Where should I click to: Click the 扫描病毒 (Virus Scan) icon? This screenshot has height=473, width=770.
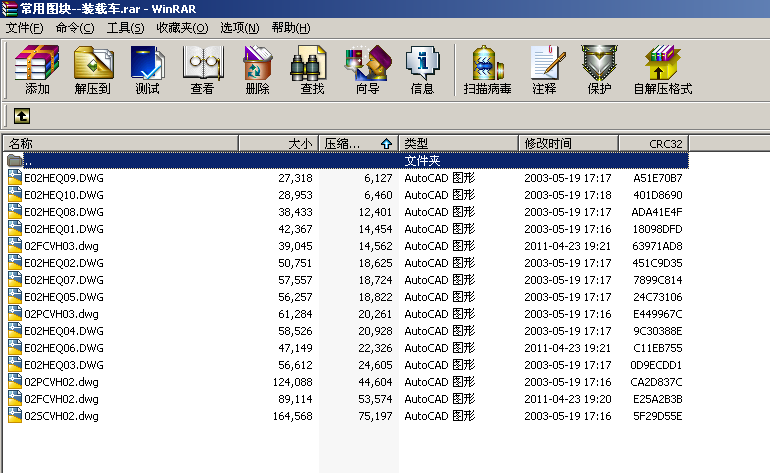[488, 62]
